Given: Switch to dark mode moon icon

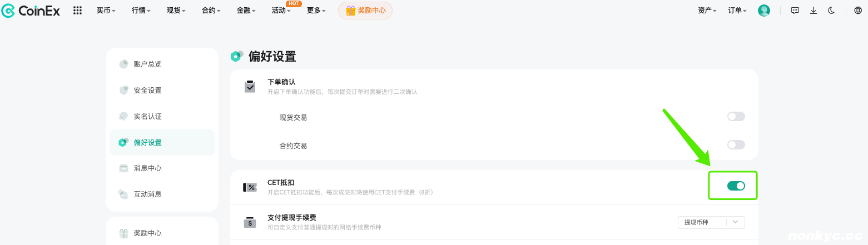Looking at the screenshot, I should (831, 11).
